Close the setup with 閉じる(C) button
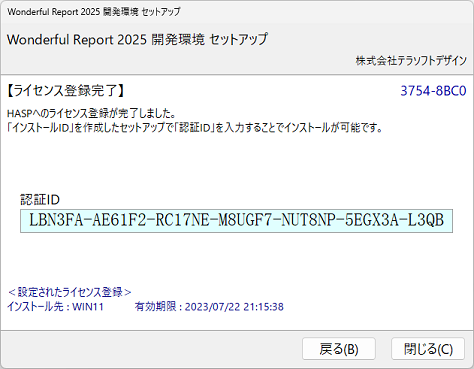This screenshot has height=369, width=474. click(428, 349)
